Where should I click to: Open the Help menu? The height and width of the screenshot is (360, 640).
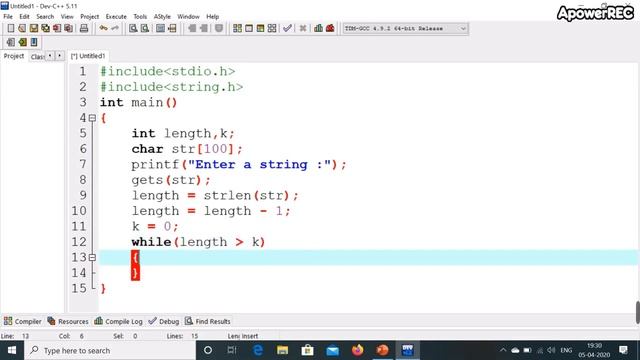pyautogui.click(x=212, y=17)
